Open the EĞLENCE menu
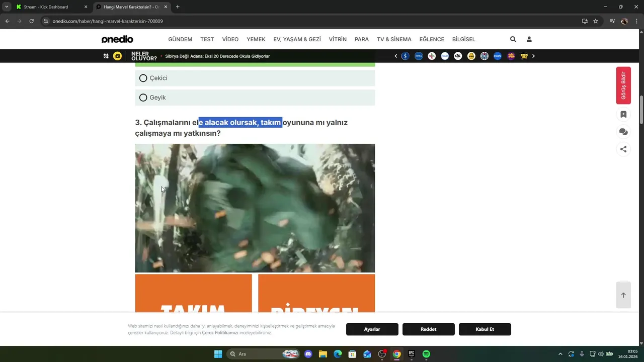This screenshot has width=644, height=362. coord(432,39)
